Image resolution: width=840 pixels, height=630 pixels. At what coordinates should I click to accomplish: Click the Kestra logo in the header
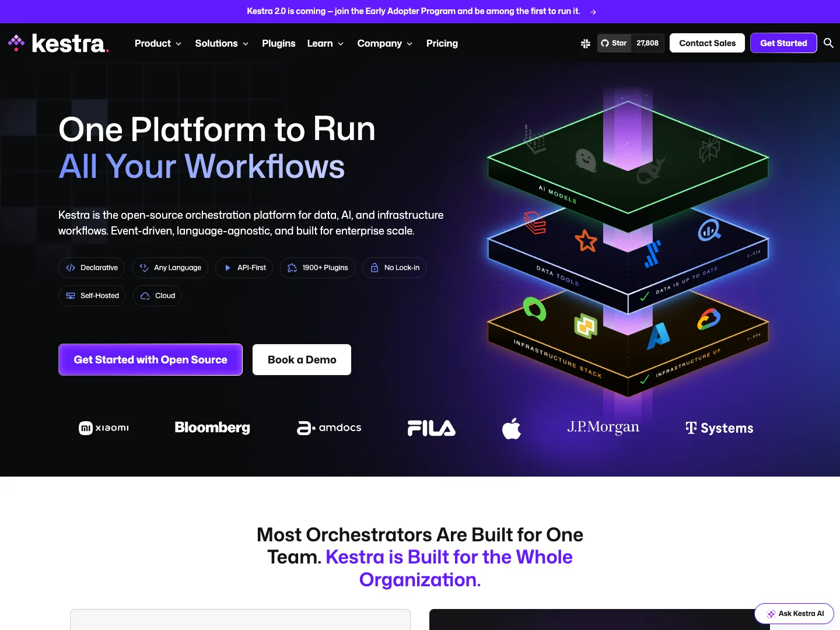[58, 43]
